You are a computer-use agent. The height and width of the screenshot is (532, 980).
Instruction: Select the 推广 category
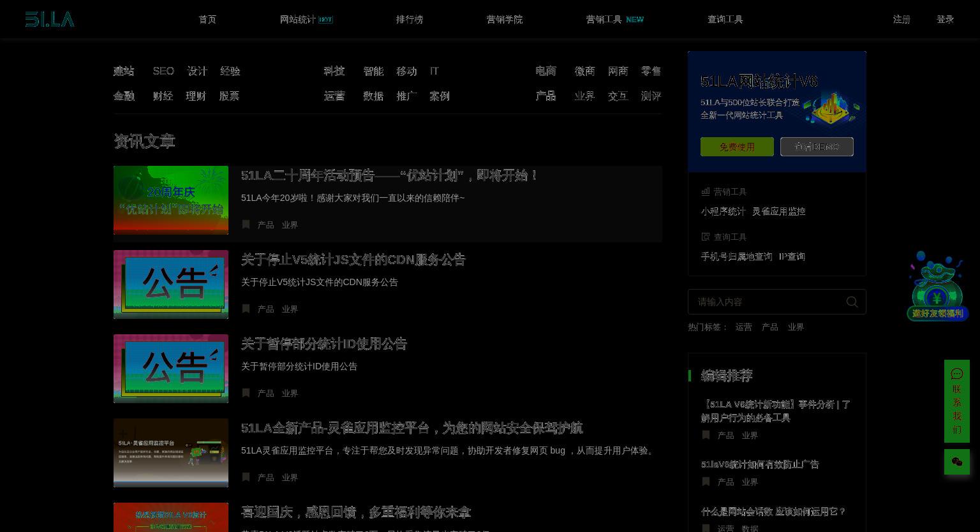tap(406, 96)
